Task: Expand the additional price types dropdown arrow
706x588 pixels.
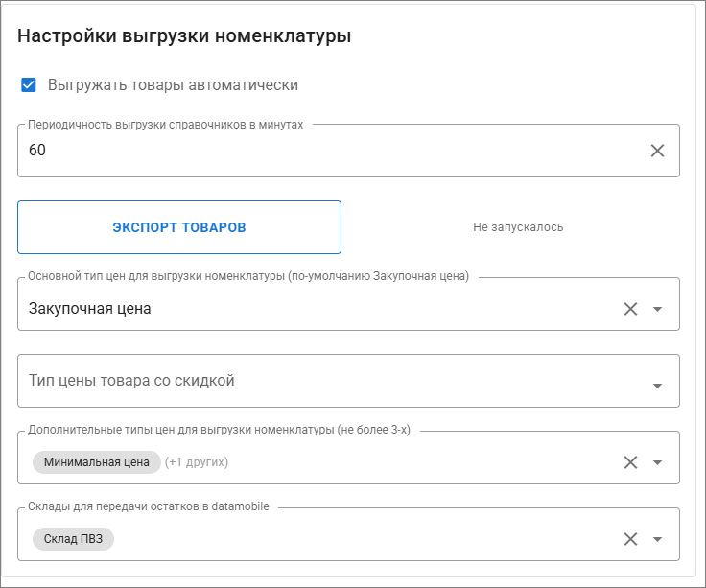Action: pos(657,462)
